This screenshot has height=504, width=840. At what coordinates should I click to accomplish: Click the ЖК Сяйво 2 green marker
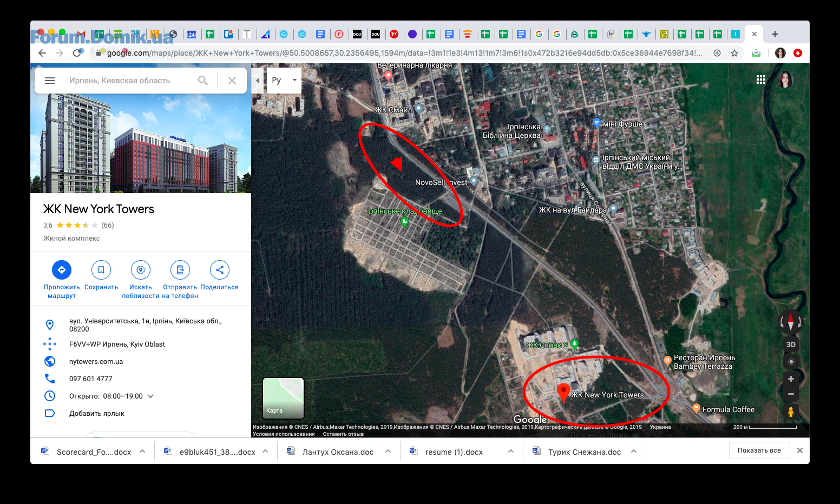point(575,343)
